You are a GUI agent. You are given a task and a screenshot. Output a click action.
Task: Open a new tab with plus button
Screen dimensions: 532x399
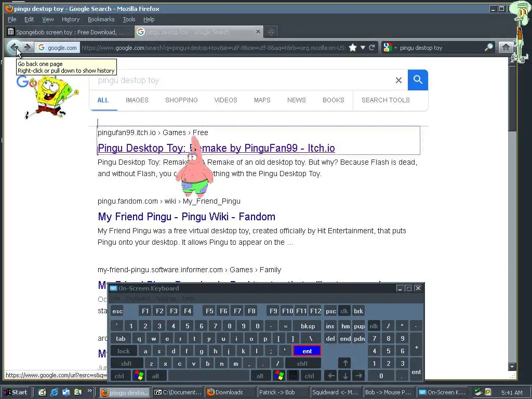271,32
